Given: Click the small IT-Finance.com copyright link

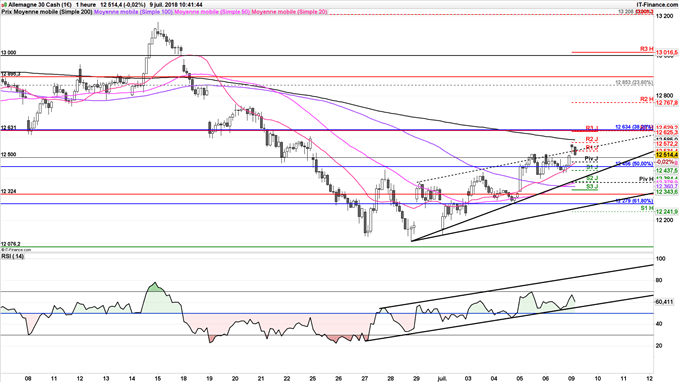Looking at the screenshot, I should (x=16, y=250).
